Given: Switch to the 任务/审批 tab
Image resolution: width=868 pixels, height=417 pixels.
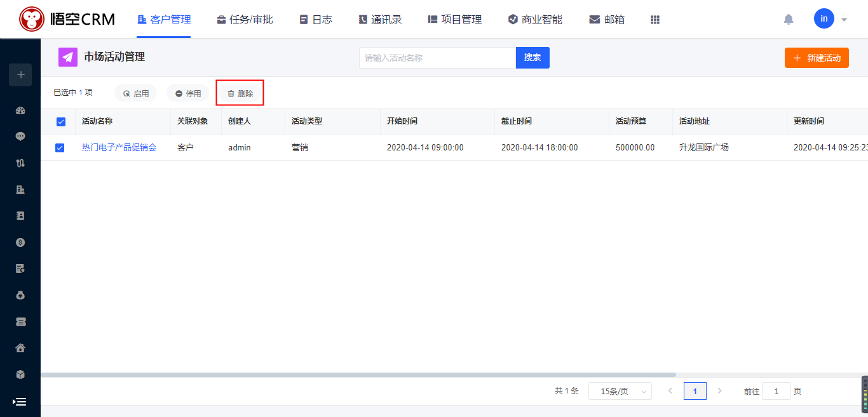Looking at the screenshot, I should [x=245, y=20].
